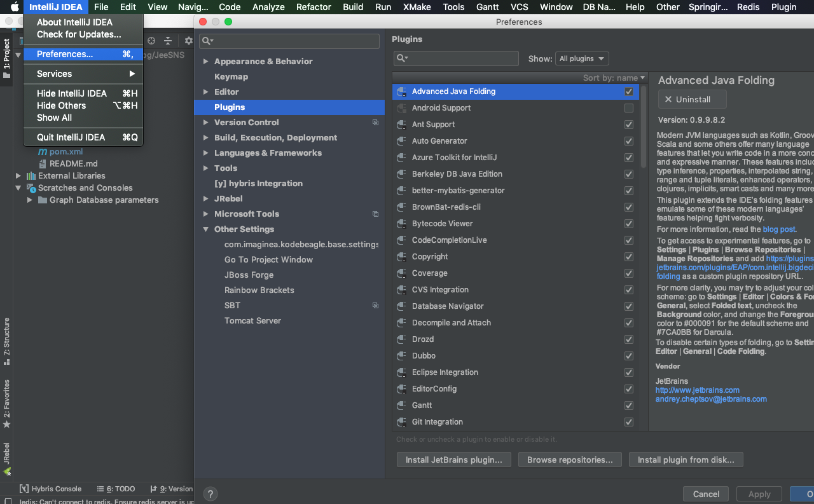Viewport: 814px width, 504px height.
Task: Click Install JetBrains plugin... button
Action: click(454, 460)
